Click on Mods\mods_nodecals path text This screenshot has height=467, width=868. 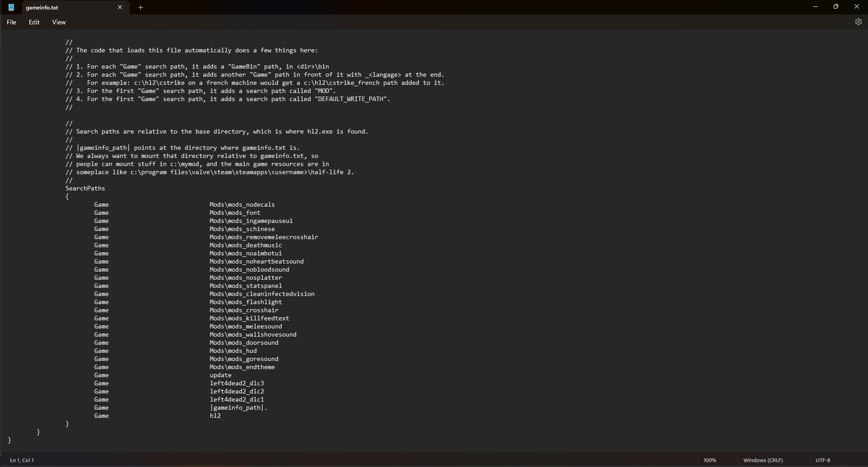click(242, 205)
